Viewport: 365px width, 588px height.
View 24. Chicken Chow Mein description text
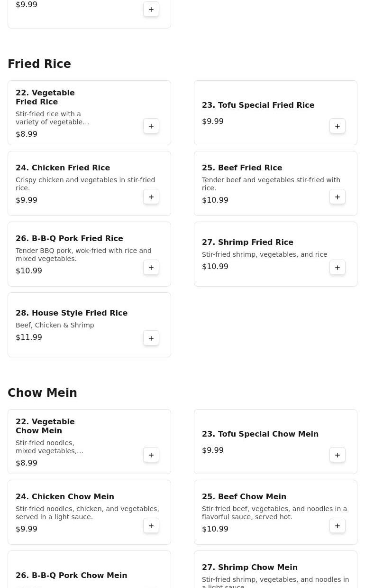point(87,513)
